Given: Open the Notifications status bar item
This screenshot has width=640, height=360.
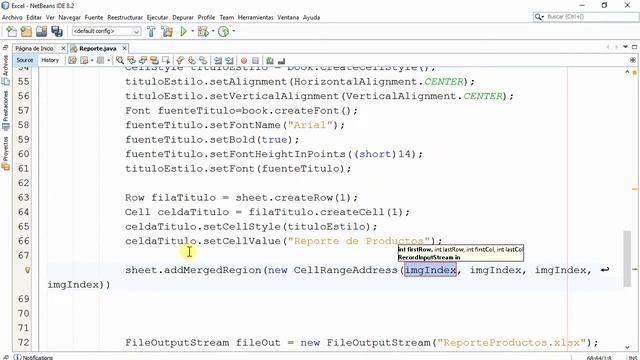Looking at the screenshot, I should pyautogui.click(x=33, y=357).
